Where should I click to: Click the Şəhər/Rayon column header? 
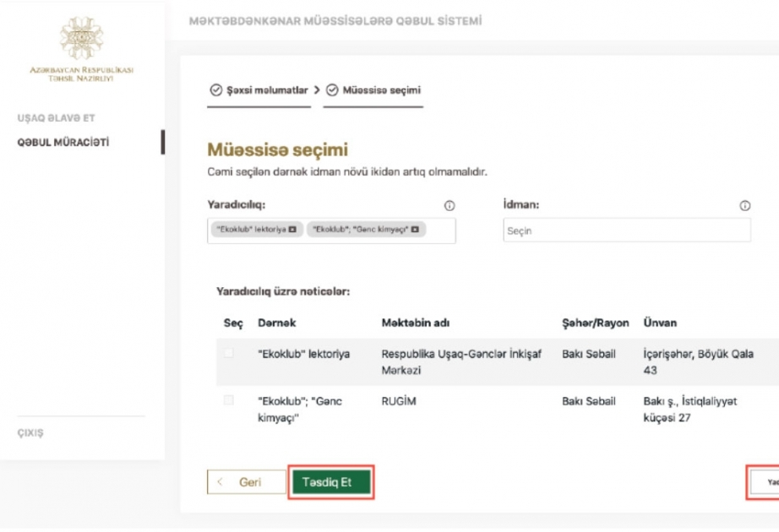coord(595,323)
